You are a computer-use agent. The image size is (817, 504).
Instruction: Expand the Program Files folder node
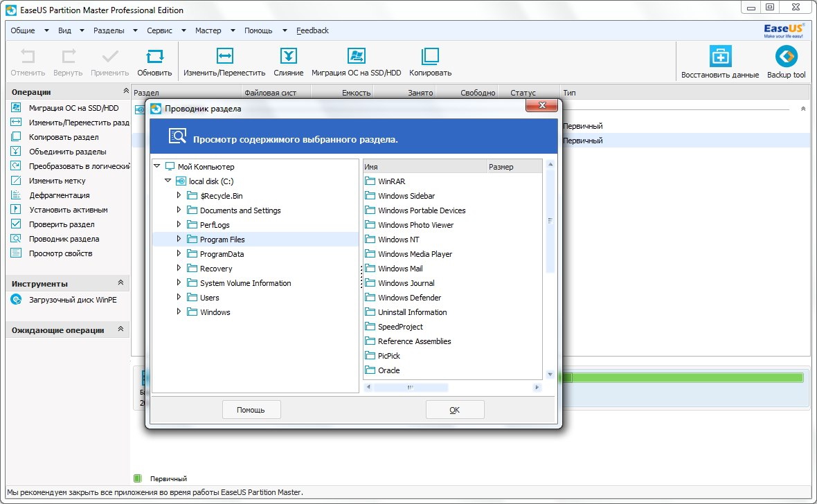click(179, 240)
